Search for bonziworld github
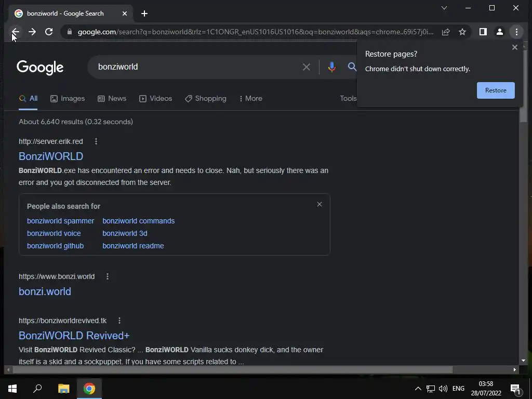Viewport: 532px width, 399px height. coord(55,246)
